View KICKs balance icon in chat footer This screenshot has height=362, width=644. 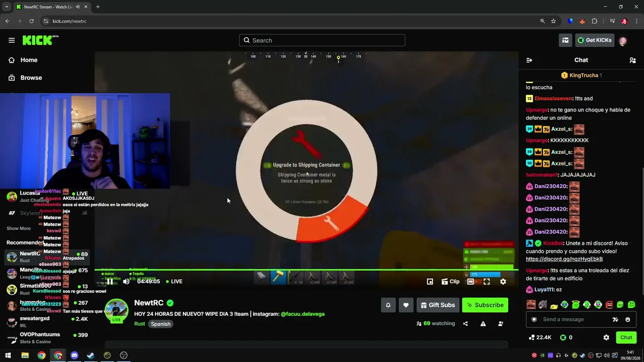point(563,337)
